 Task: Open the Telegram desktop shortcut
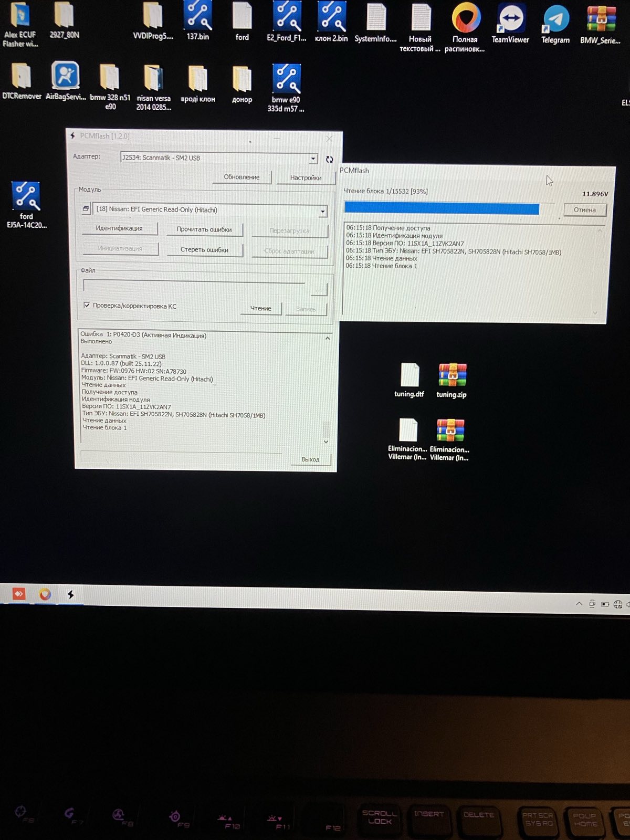(555, 23)
